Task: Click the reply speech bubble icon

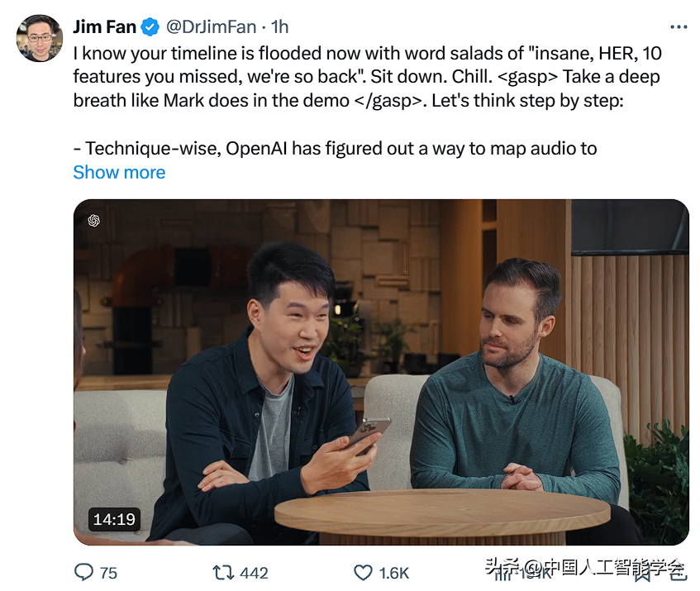Action: [x=83, y=572]
